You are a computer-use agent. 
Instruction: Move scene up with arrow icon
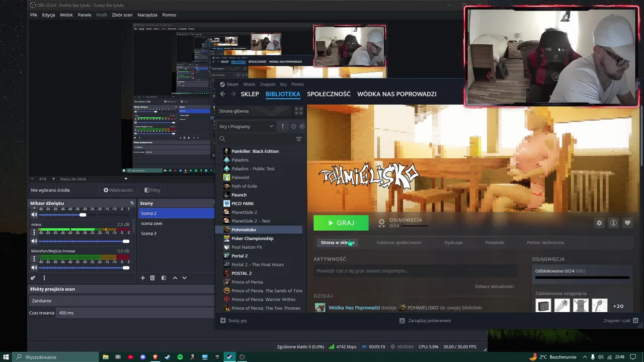coord(175,278)
